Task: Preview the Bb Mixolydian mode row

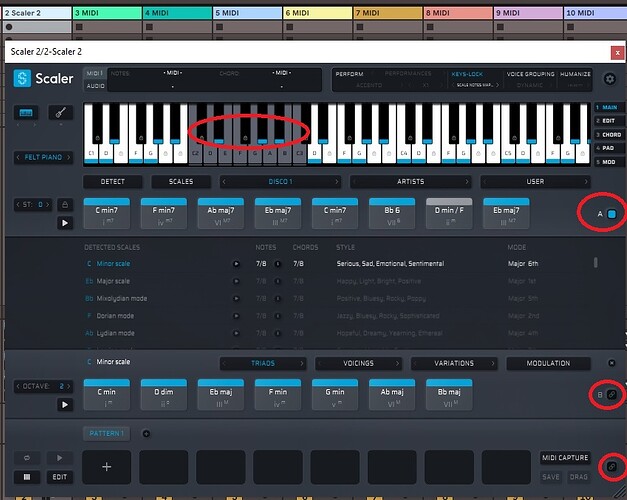Action: coord(236,298)
